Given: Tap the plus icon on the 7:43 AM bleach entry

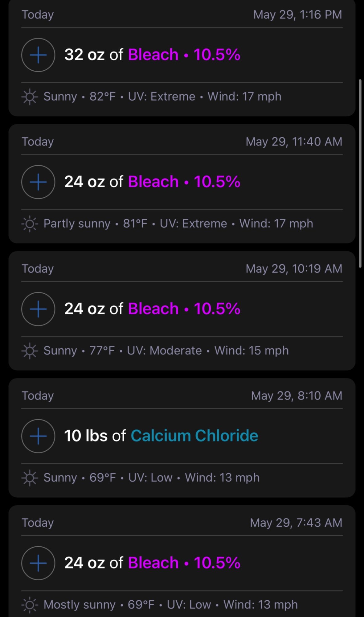Looking at the screenshot, I should (x=38, y=563).
